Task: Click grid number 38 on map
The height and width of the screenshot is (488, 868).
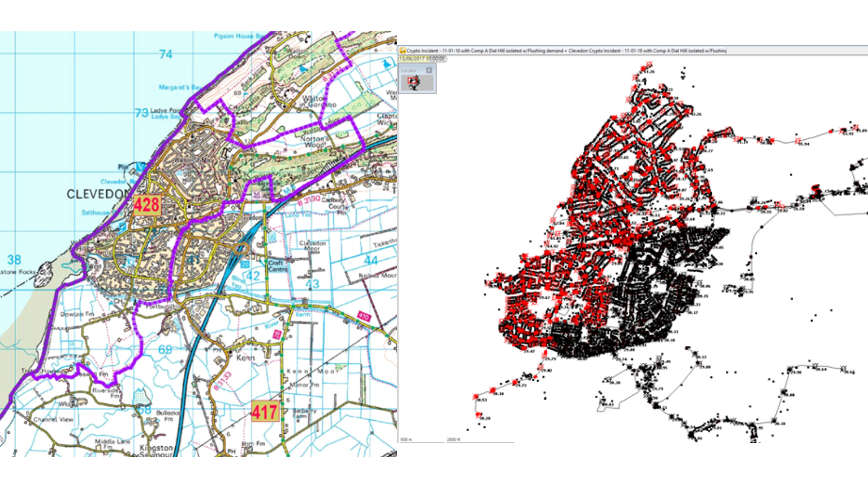Action: click(x=14, y=260)
